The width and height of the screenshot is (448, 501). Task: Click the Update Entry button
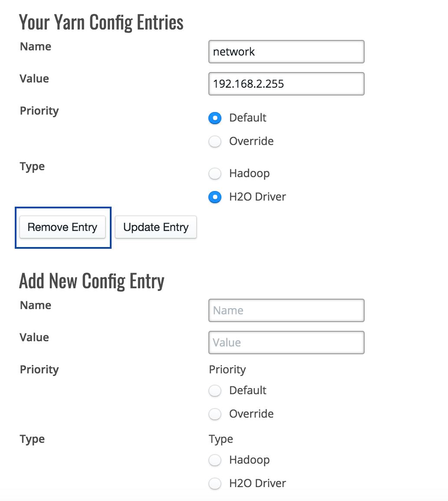coord(155,227)
